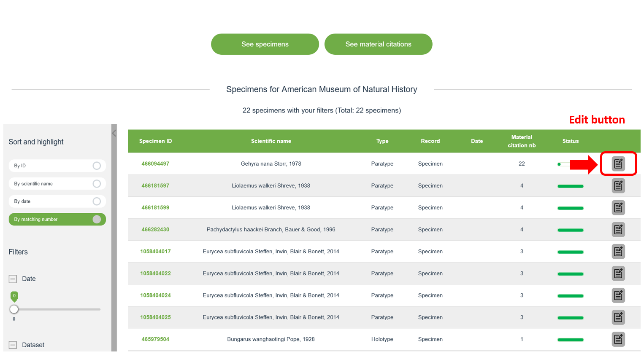Select text Gehyra nana Storr, 1978
This screenshot has height=354, width=644.
coord(271,164)
